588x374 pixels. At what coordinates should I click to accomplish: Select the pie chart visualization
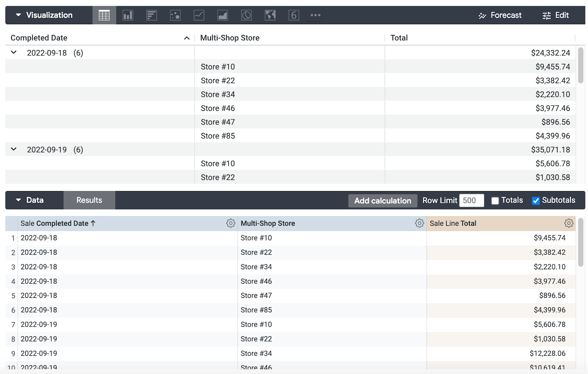click(x=246, y=15)
